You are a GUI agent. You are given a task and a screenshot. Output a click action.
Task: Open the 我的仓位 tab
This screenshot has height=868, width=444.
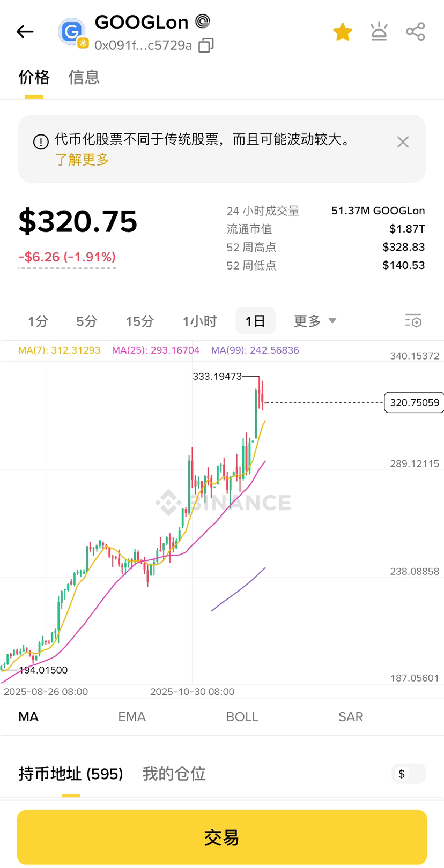[174, 774]
